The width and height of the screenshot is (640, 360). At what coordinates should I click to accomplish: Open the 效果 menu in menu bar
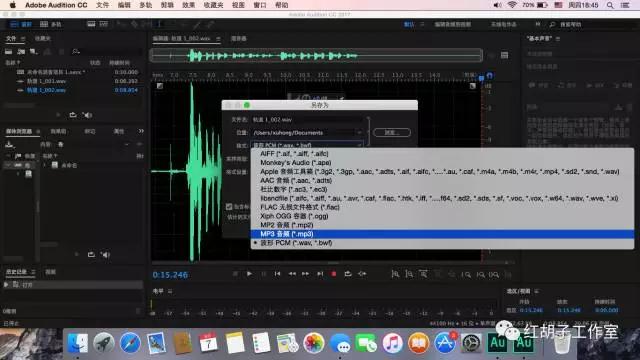tap(188, 5)
